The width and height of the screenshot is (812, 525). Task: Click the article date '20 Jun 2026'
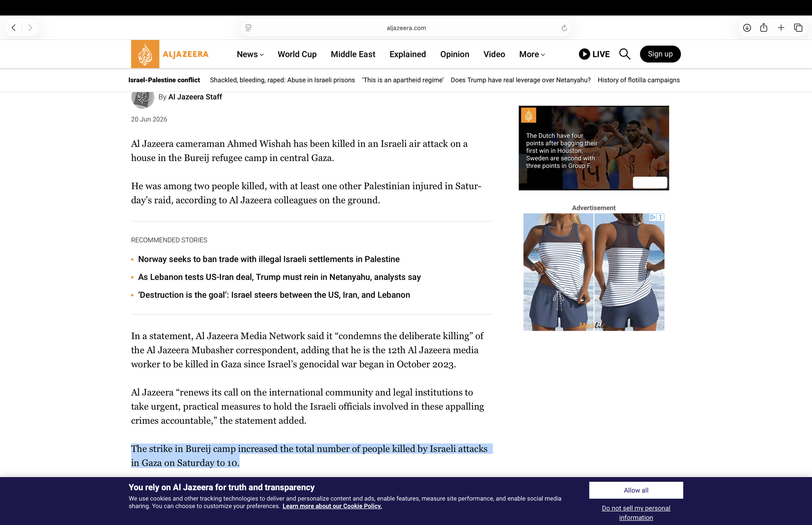click(149, 119)
